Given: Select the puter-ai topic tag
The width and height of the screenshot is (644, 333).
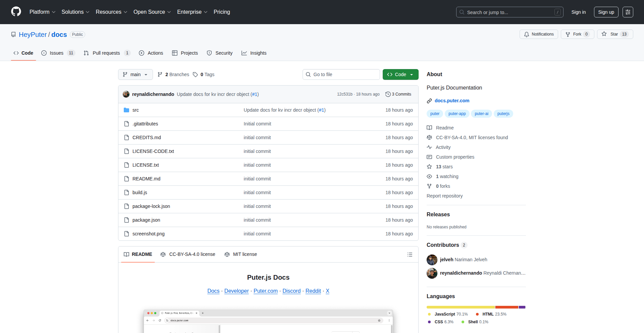Looking at the screenshot, I should [481, 114].
